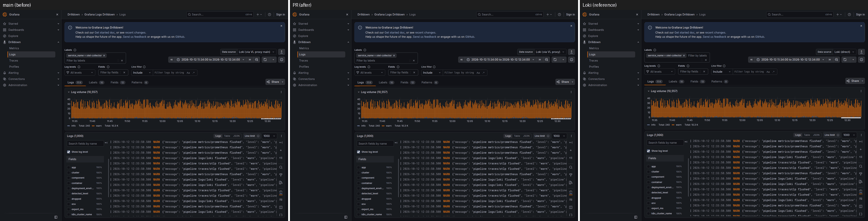Switch to Patterns tab in Loki (reference) panel

tap(719, 81)
